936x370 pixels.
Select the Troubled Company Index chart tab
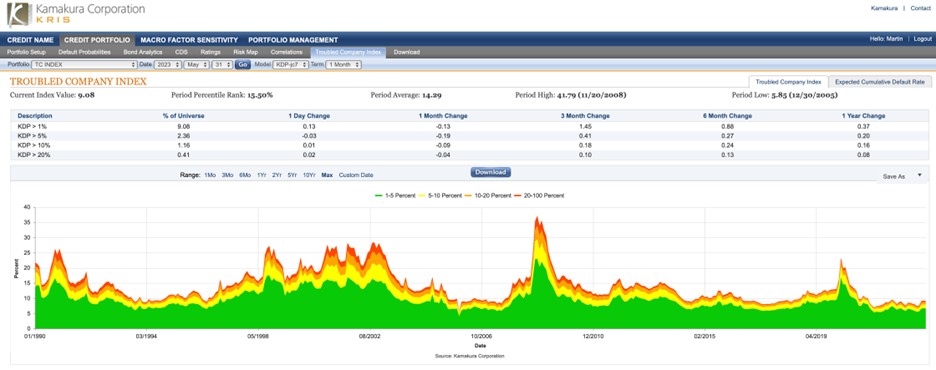[x=788, y=82]
